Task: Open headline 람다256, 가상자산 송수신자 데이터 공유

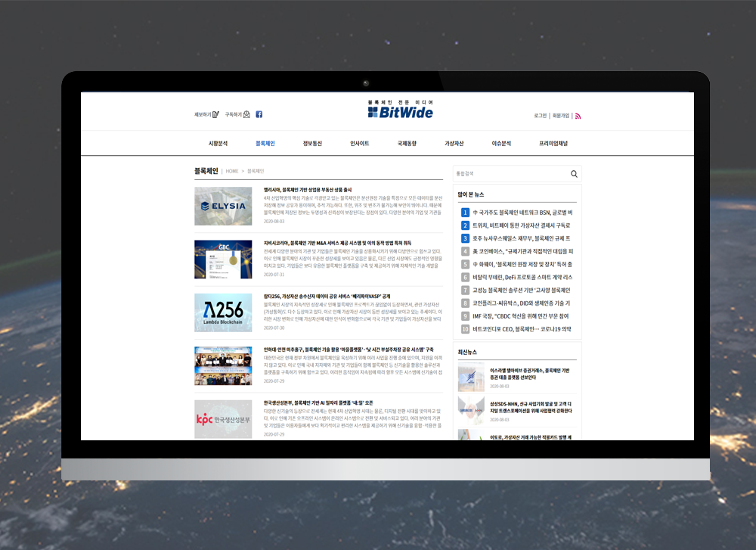Action: point(327,297)
